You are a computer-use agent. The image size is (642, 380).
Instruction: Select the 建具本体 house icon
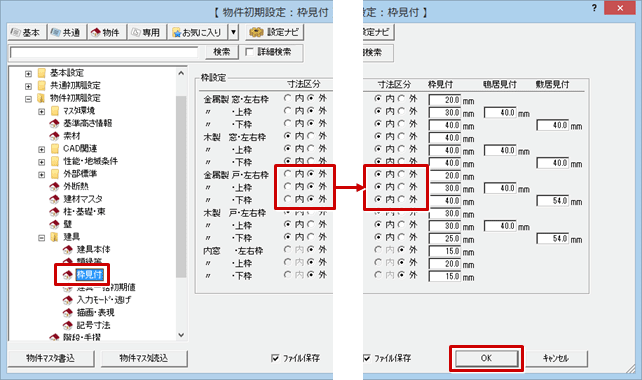click(x=68, y=249)
